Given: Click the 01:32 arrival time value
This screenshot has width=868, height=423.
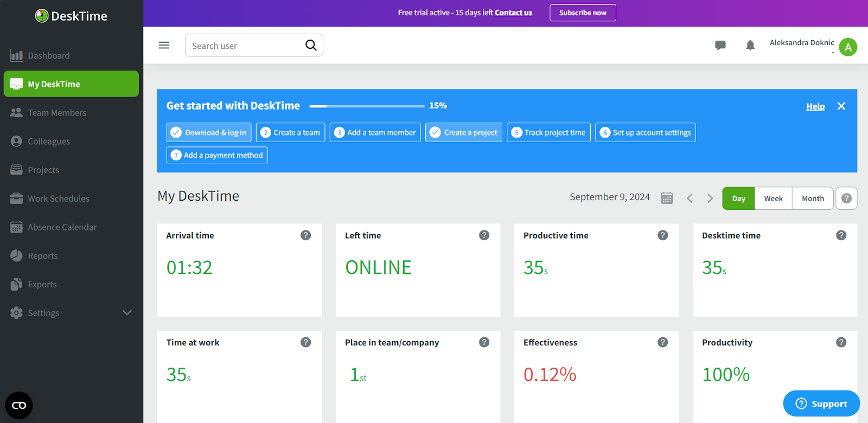Looking at the screenshot, I should (x=189, y=267).
